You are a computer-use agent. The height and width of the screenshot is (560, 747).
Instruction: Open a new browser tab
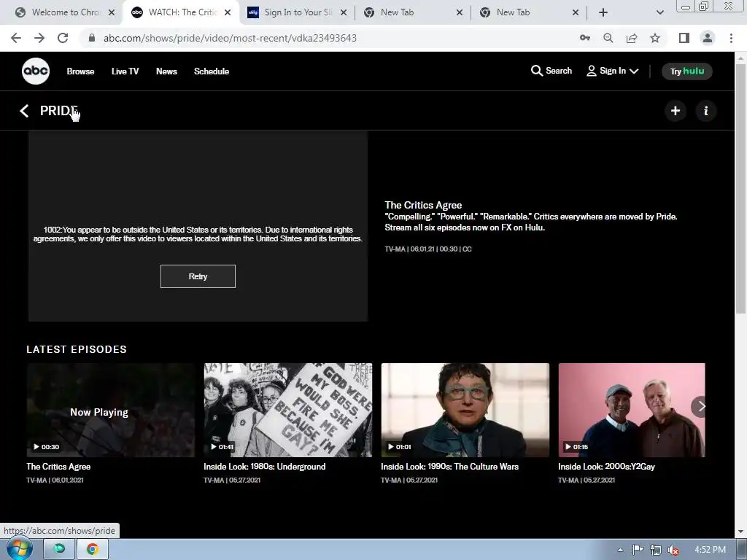pos(603,12)
